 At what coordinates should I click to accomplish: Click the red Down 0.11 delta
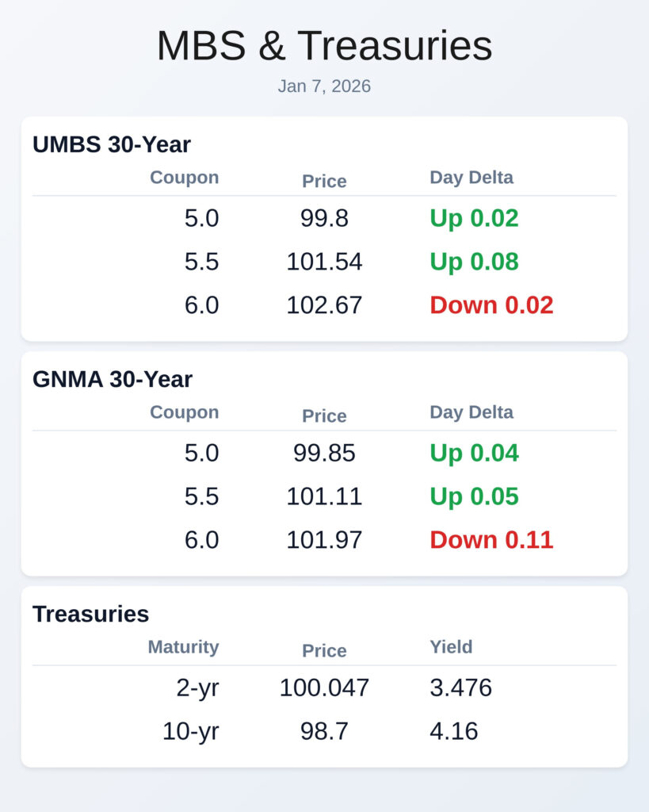point(491,540)
